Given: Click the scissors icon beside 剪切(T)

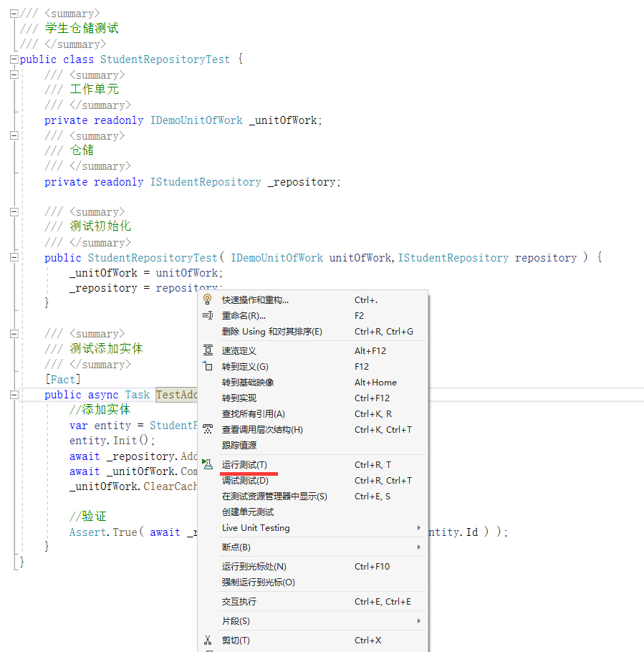Looking at the screenshot, I should (x=208, y=640).
